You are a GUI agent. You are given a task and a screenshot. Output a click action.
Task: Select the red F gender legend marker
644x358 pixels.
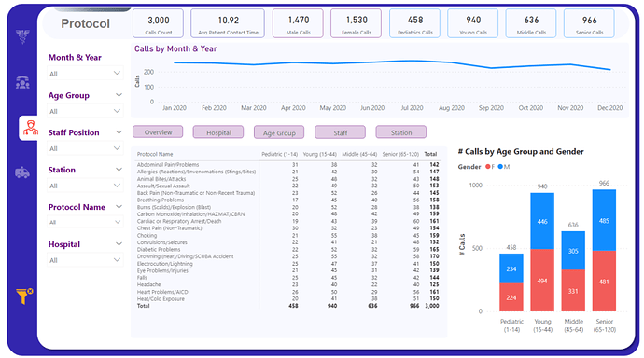point(488,167)
